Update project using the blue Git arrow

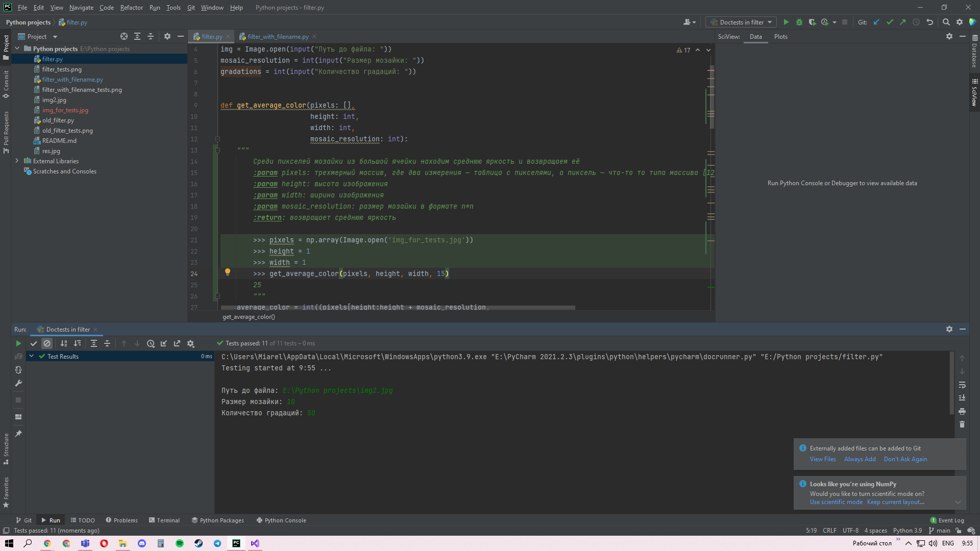click(x=876, y=22)
